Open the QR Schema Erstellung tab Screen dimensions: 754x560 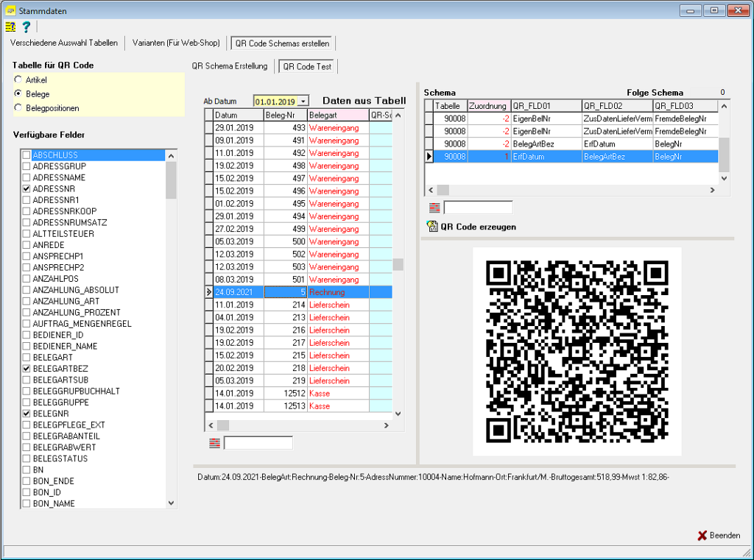point(230,65)
